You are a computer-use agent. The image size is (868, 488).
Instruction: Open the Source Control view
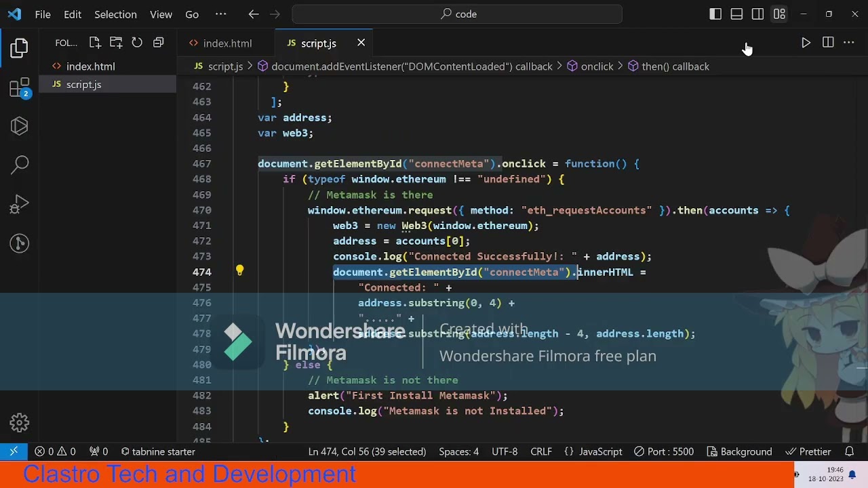click(x=20, y=243)
